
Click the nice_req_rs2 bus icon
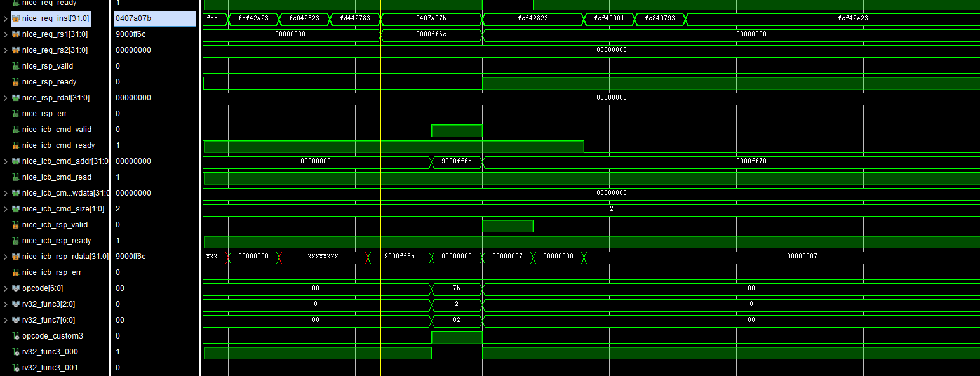pos(16,50)
